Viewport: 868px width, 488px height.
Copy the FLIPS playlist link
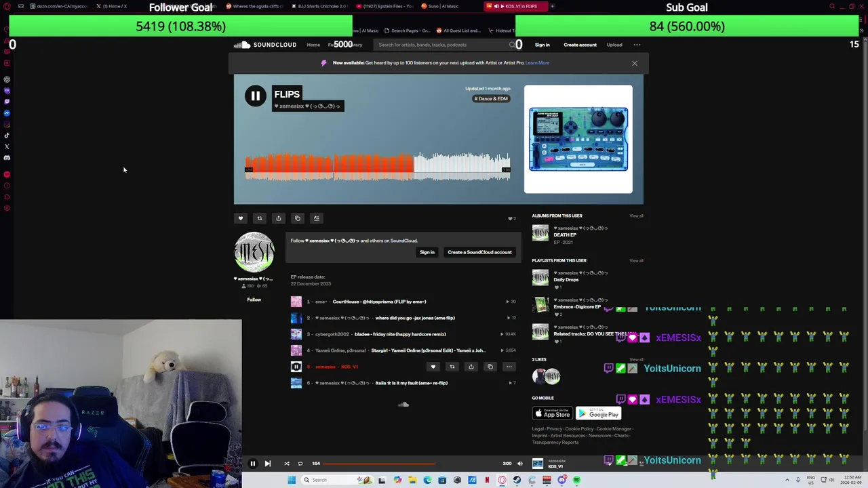297,218
